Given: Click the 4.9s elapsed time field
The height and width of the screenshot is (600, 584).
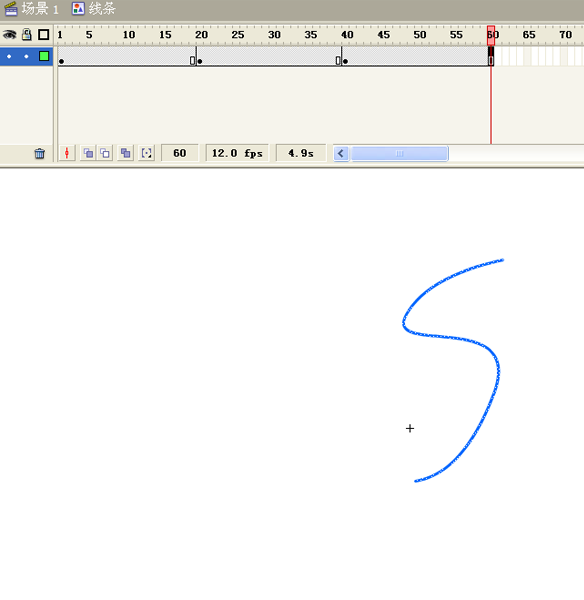Looking at the screenshot, I should coord(301,153).
